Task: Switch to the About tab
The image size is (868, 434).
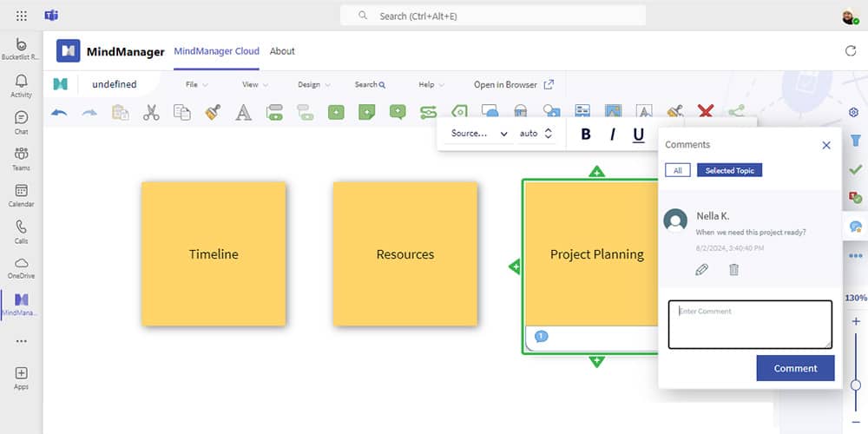Action: click(282, 51)
